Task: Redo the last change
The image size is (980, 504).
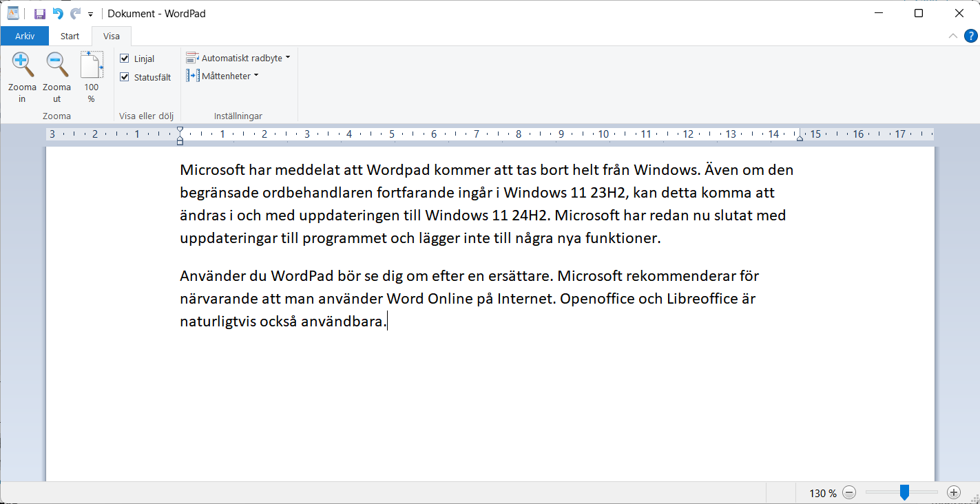Action: coord(74,13)
